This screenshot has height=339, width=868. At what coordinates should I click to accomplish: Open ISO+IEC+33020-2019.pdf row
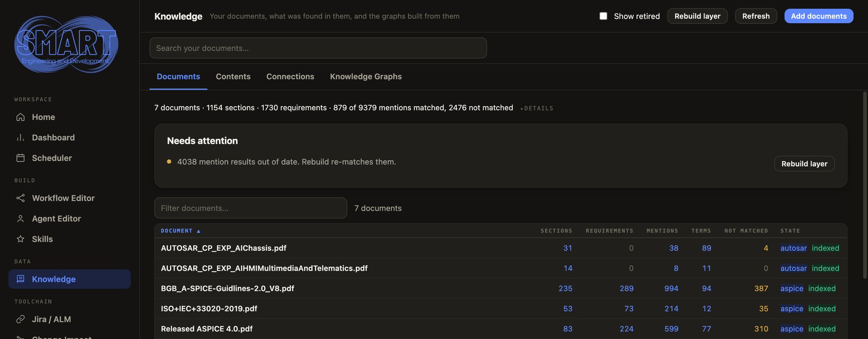click(501, 309)
